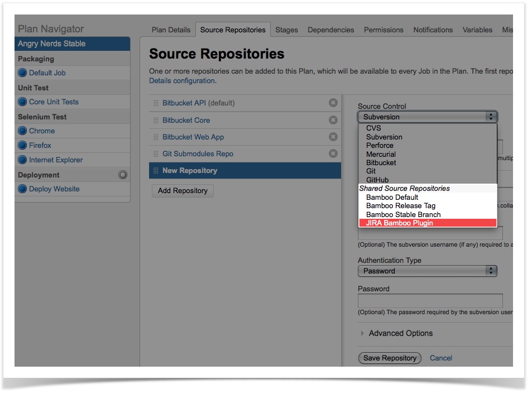The height and width of the screenshot is (394, 532).
Task: Remove the Bitbucket API repository
Action: tap(333, 103)
